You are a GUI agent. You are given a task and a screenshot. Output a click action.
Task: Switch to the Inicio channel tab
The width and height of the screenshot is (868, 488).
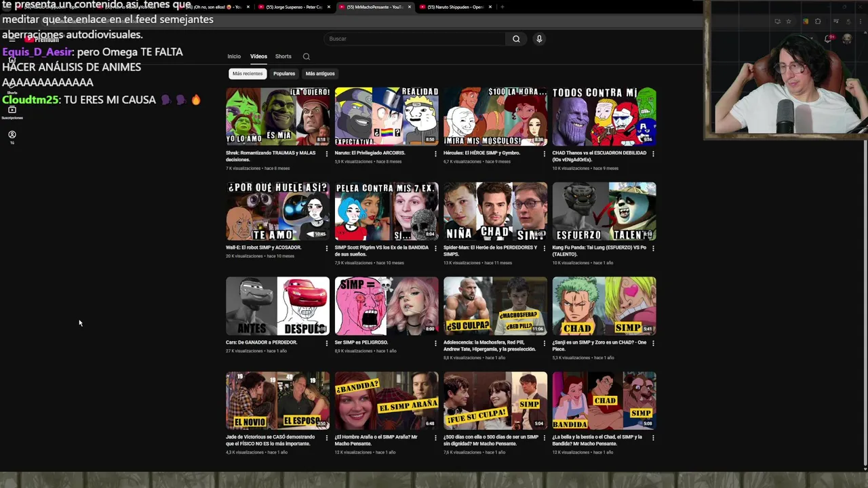coord(234,56)
